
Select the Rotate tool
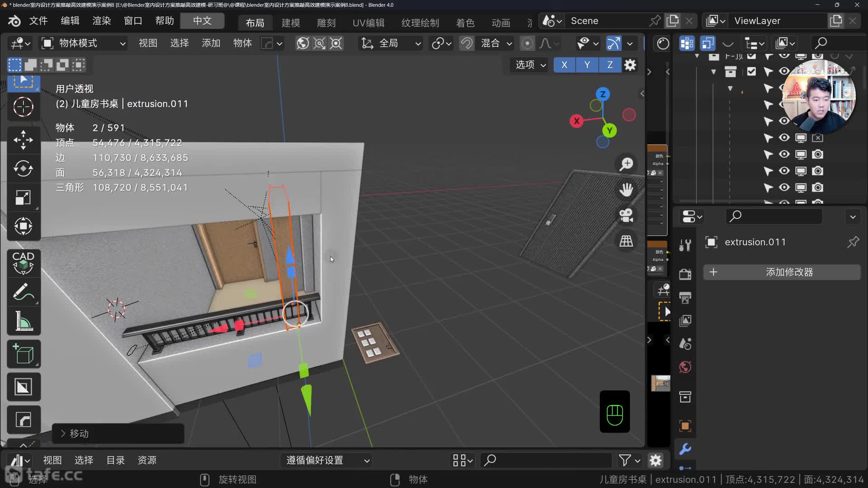(x=23, y=169)
